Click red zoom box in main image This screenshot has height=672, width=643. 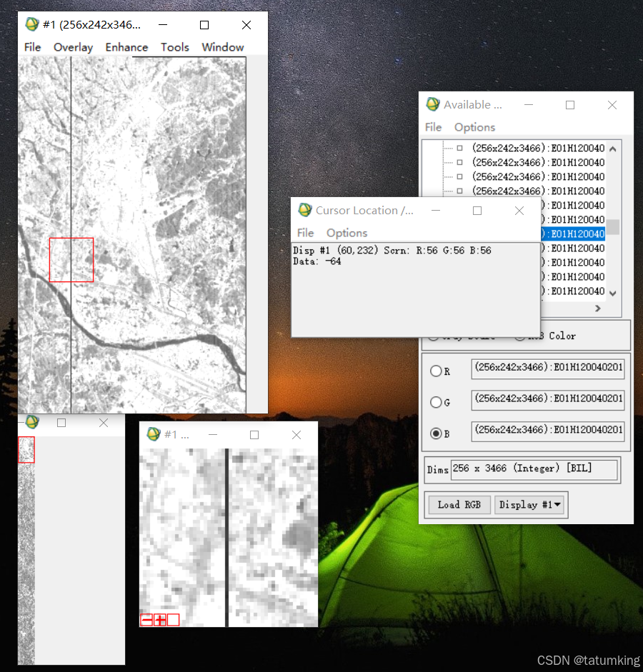[x=71, y=260]
